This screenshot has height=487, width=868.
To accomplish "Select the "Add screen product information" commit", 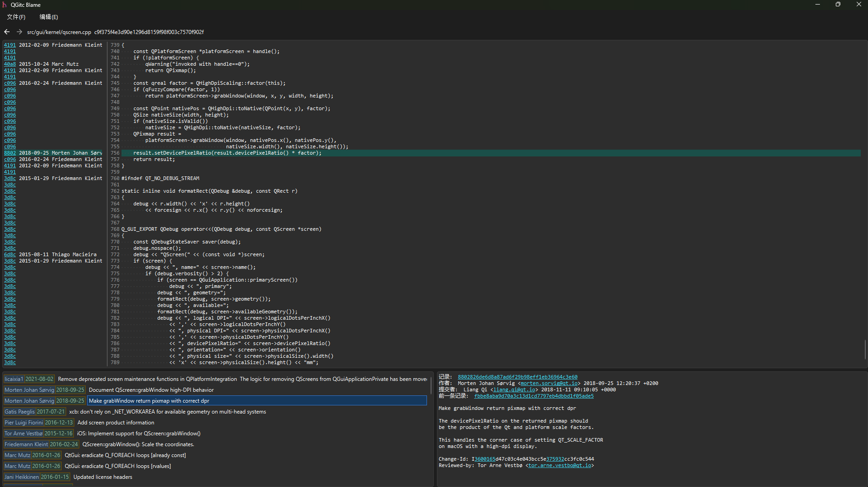I will tap(116, 423).
